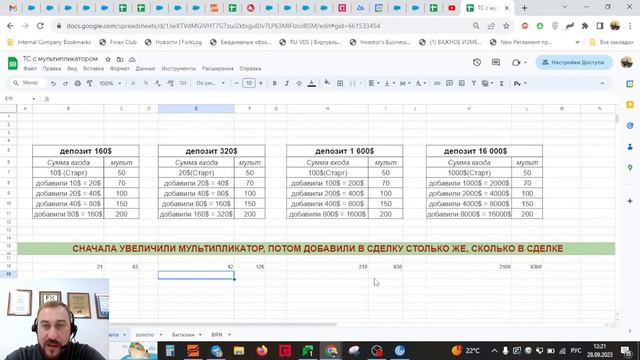Insert a link with link icon

click(x=437, y=83)
